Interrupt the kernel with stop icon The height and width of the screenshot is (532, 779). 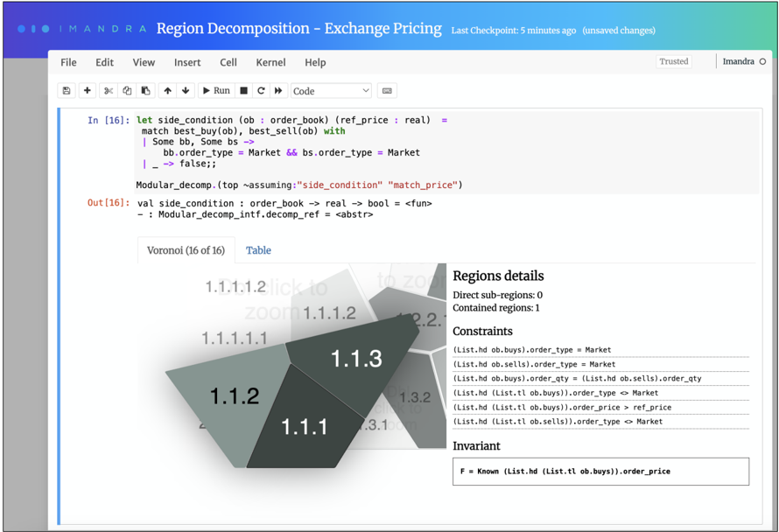click(x=244, y=91)
